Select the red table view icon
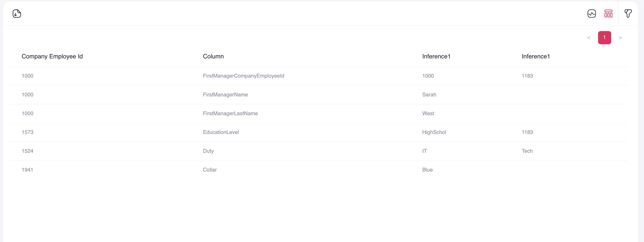This screenshot has width=644, height=242. [608, 14]
